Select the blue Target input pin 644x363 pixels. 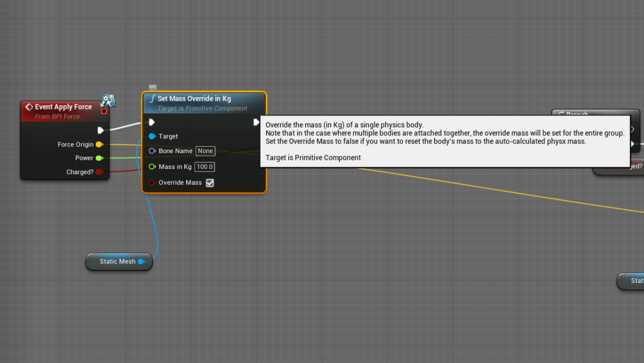[152, 136]
